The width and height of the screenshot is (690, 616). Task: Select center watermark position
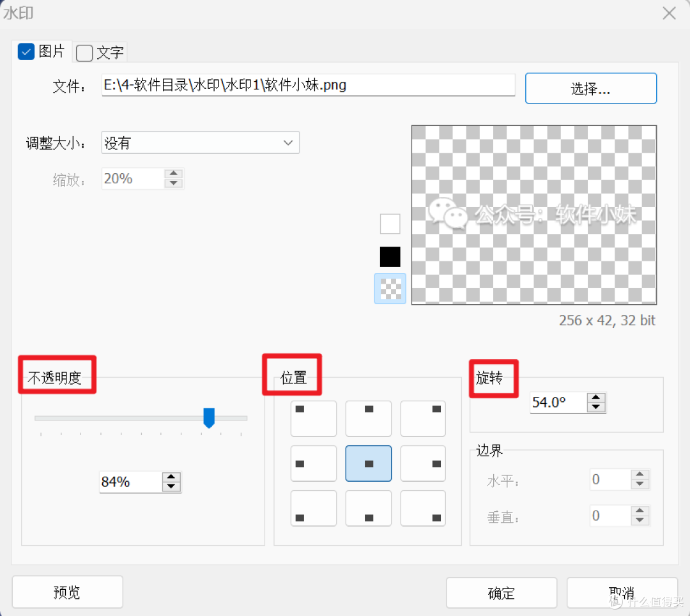(369, 463)
